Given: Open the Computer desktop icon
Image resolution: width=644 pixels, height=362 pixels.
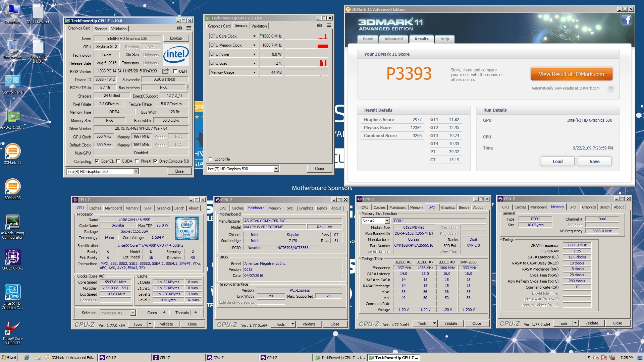Looking at the screenshot, I should tap(12, 13).
